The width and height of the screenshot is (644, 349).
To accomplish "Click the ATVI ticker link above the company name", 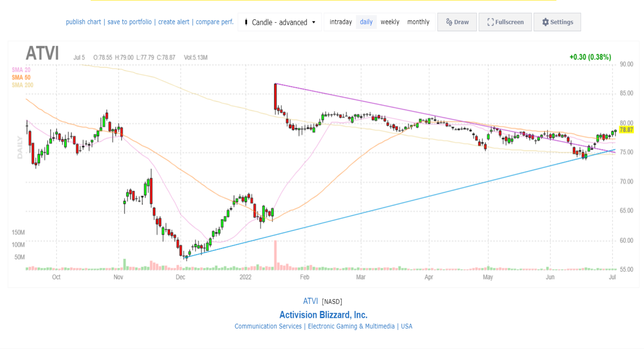I will click(x=310, y=301).
